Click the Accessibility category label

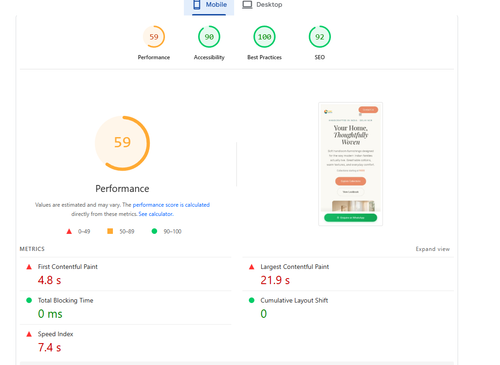pyautogui.click(x=209, y=57)
